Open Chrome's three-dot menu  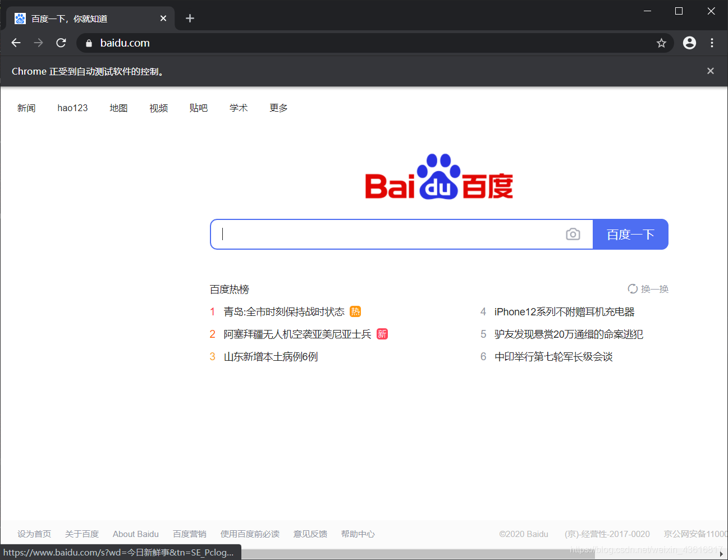712,43
